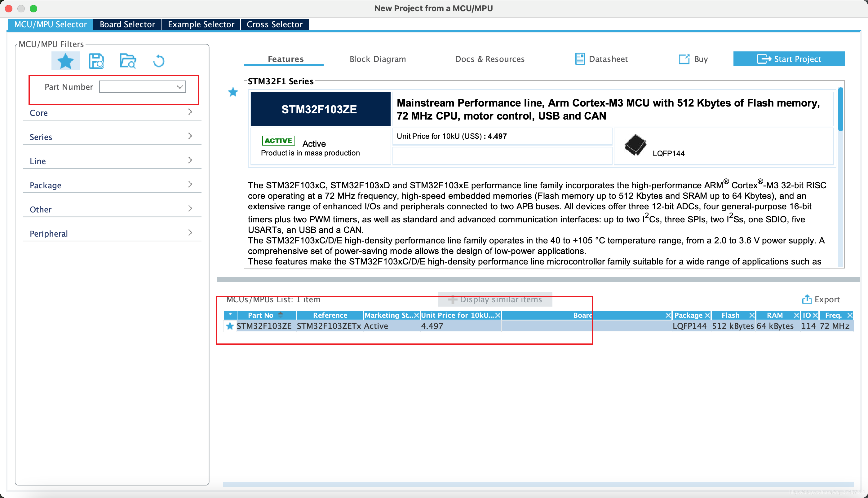Expand the Peripheral filter
Screen dimensions: 868x498
point(112,233)
